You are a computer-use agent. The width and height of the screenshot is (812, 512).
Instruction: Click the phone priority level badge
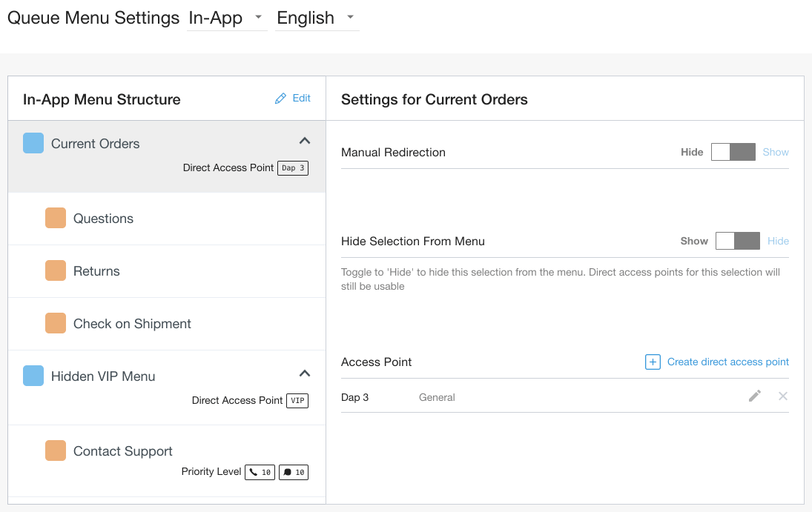coord(260,472)
